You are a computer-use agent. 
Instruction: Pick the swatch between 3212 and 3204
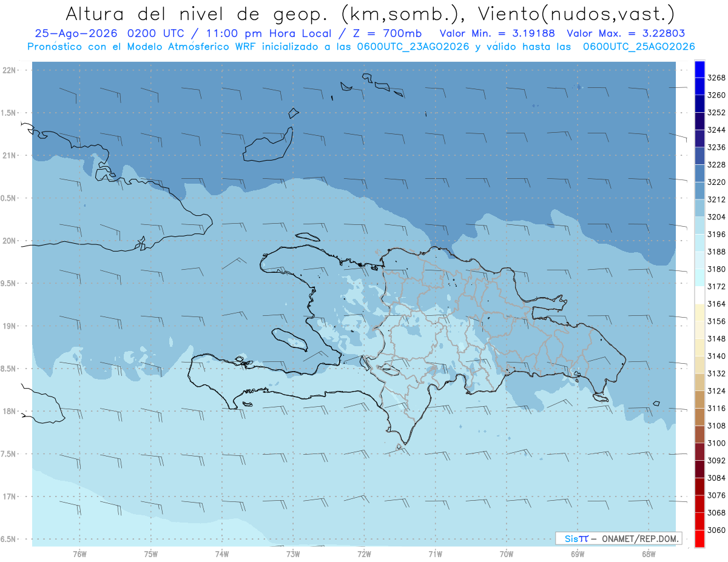(x=699, y=208)
